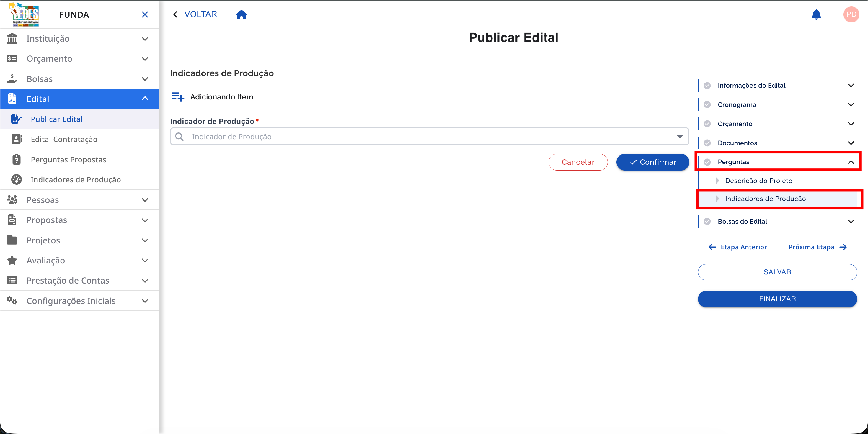This screenshot has width=868, height=434.
Task: Click the Avaliação star icon
Action: coord(12,260)
